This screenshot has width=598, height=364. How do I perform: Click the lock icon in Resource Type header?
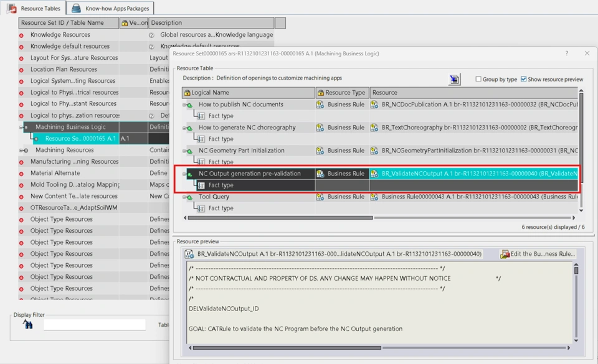[x=320, y=93]
